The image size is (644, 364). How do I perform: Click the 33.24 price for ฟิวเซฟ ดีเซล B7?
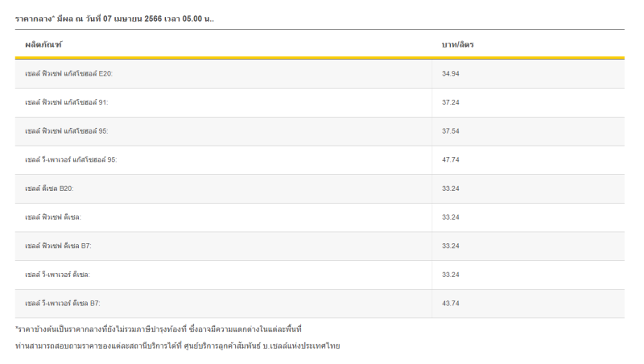click(451, 246)
